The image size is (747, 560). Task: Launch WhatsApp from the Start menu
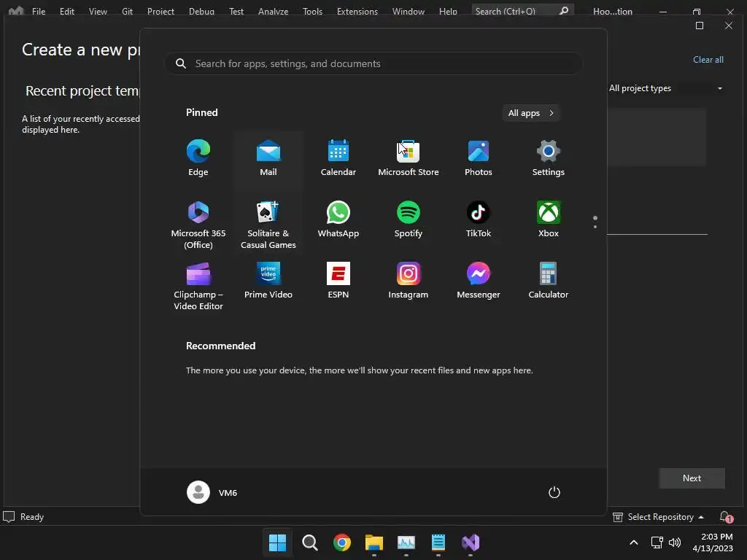coord(338,220)
